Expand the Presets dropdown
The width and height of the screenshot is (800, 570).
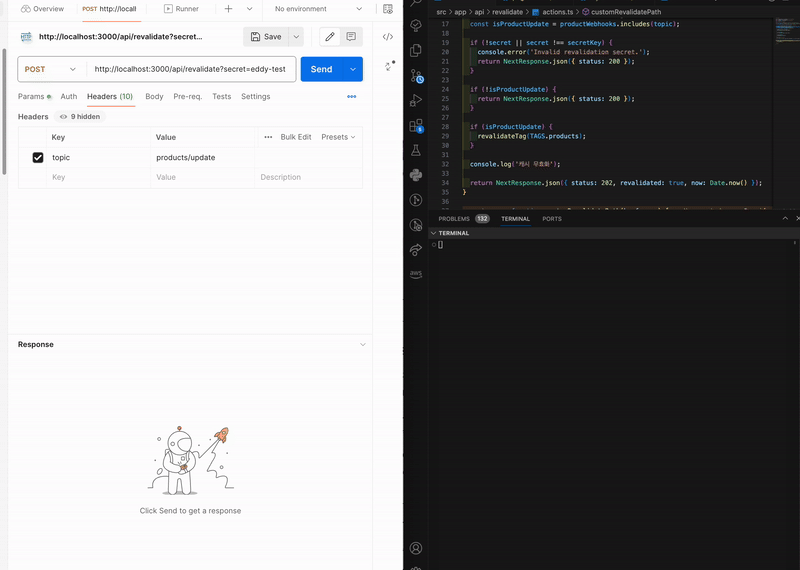[339, 137]
